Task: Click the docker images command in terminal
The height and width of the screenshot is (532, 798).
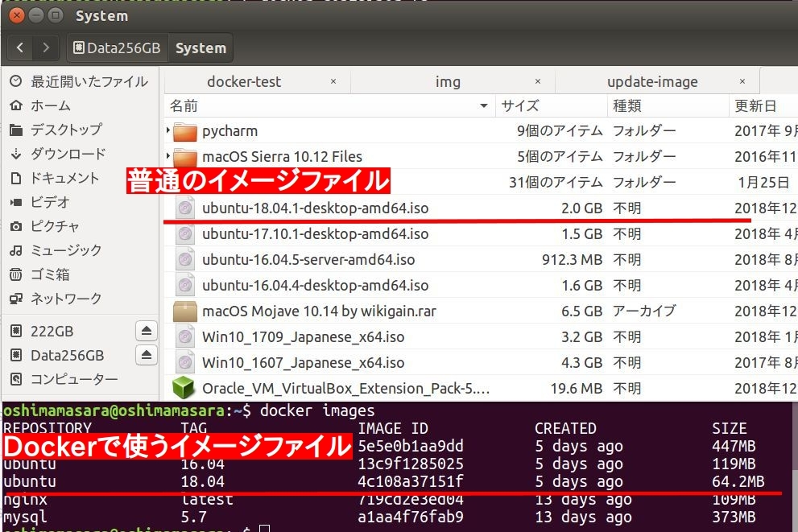Action: (317, 410)
